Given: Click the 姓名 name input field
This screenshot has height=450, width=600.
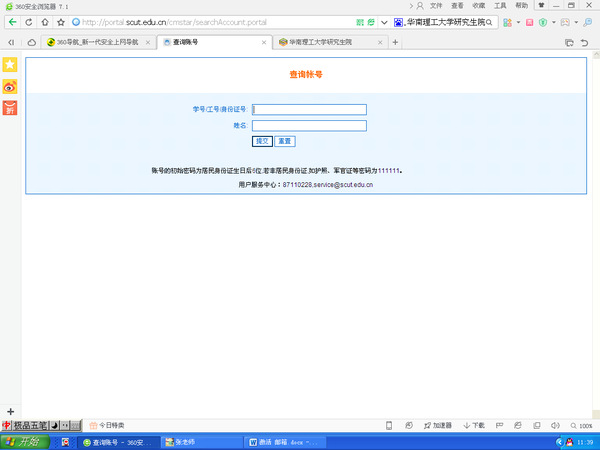Looking at the screenshot, I should (309, 126).
